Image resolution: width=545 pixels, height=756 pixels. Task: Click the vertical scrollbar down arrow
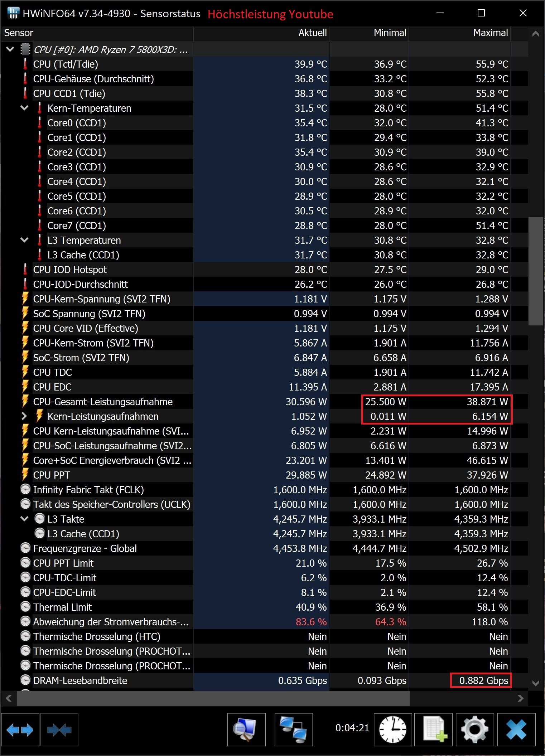536,683
